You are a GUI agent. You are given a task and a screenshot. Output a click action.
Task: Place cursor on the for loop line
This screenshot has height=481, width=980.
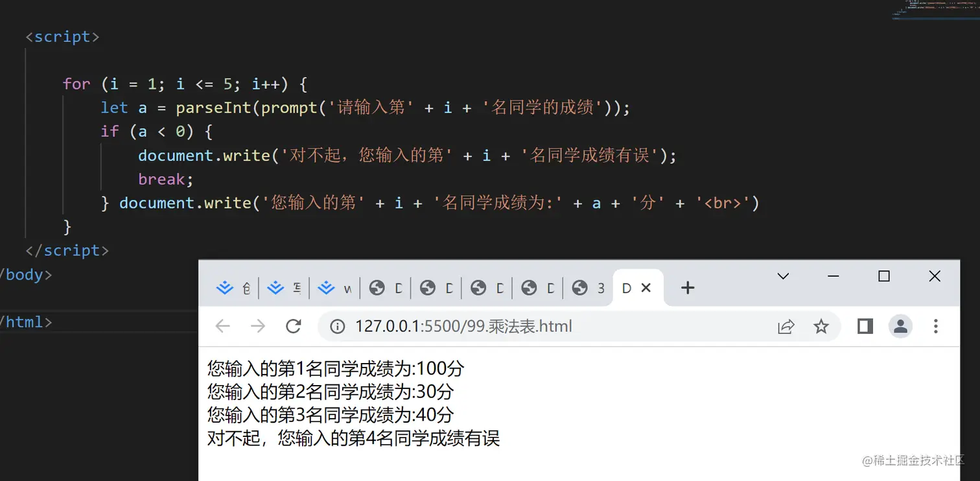(x=185, y=84)
